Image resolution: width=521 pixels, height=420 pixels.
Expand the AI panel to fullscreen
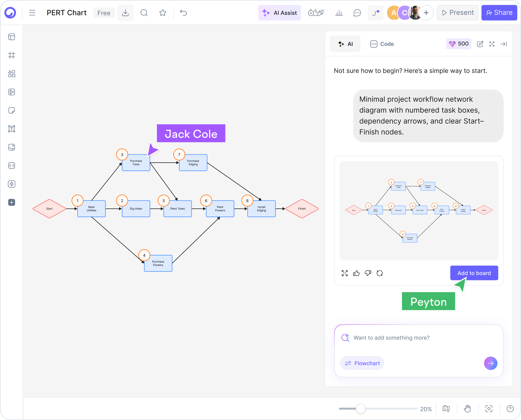click(x=492, y=44)
